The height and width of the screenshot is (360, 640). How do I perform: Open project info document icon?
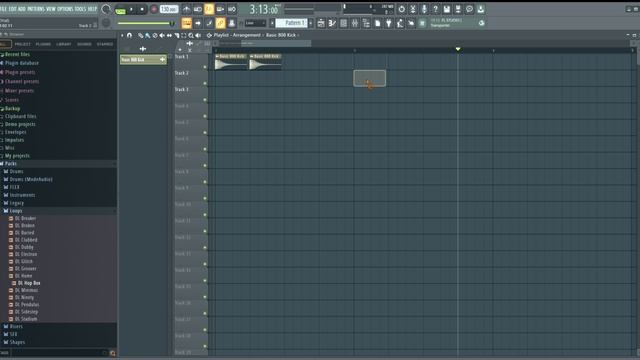pos(378,23)
